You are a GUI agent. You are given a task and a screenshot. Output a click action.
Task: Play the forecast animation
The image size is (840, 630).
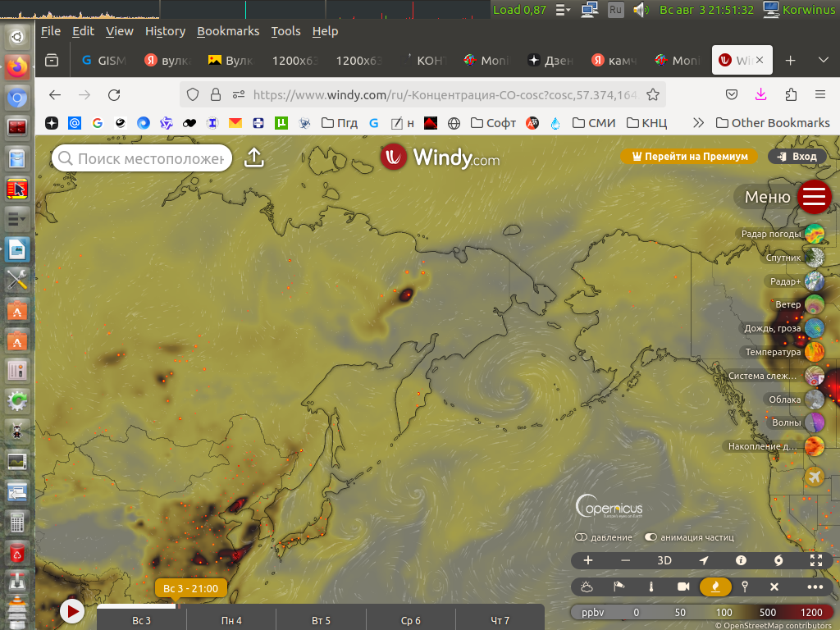pos(72,611)
